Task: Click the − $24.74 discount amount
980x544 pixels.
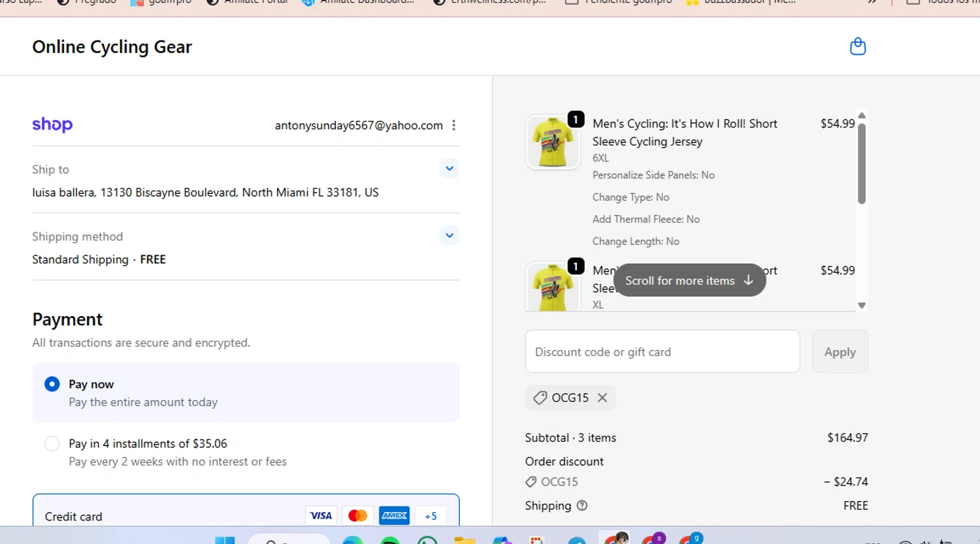Action: tap(845, 482)
